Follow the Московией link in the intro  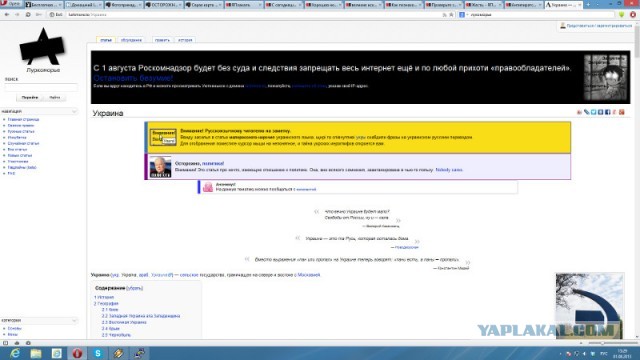tap(309, 275)
